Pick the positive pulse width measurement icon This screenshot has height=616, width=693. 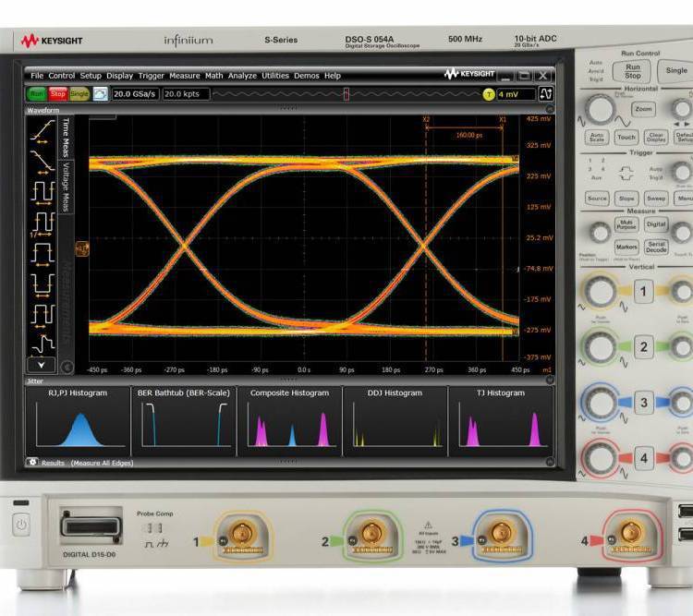tap(43, 255)
